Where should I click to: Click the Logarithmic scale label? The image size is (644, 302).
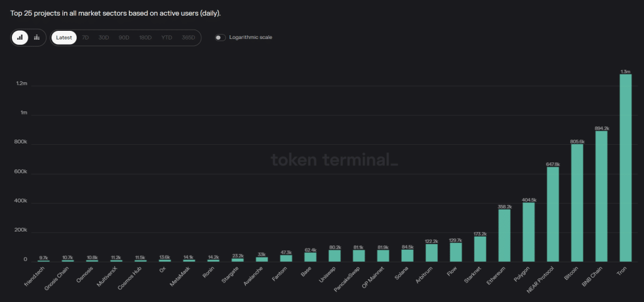point(250,37)
